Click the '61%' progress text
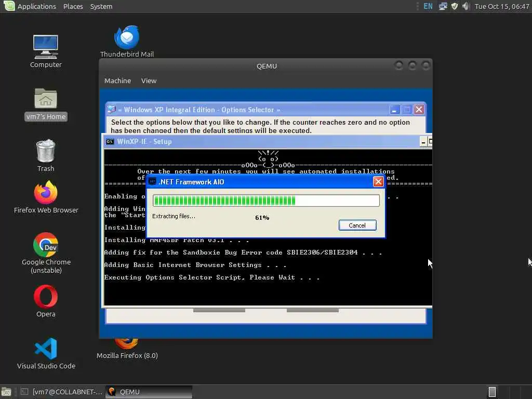The image size is (532, 399). pyautogui.click(x=262, y=218)
